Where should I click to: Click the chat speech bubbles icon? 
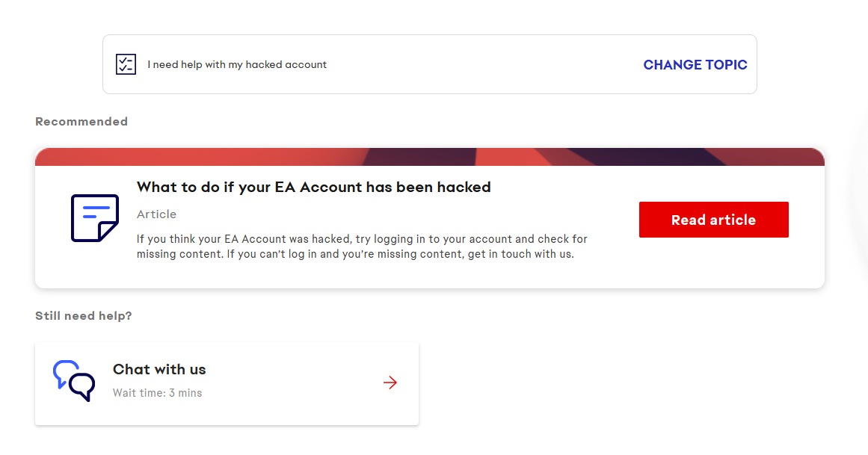pyautogui.click(x=74, y=381)
